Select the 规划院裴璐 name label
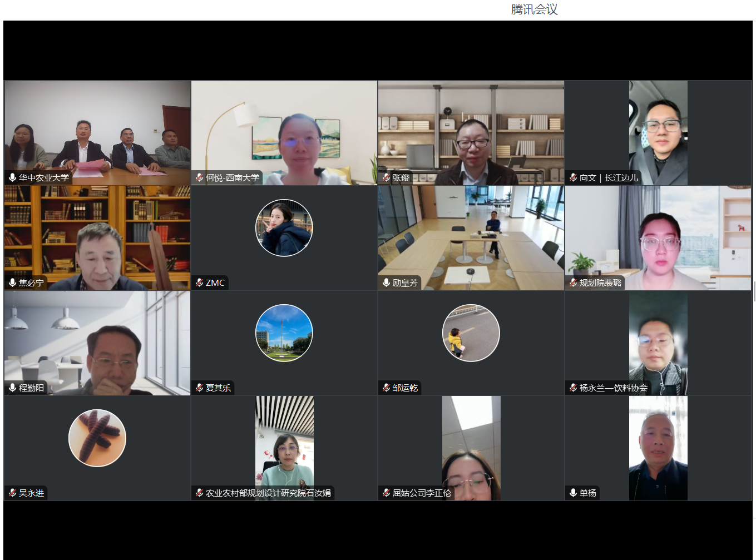The width and height of the screenshot is (756, 560). (x=600, y=283)
